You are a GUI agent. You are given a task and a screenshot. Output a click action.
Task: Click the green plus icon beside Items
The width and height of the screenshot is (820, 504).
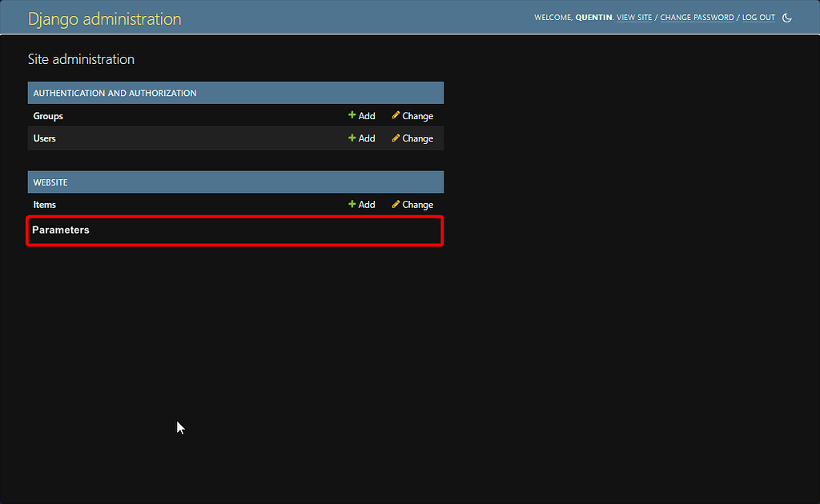coord(351,204)
